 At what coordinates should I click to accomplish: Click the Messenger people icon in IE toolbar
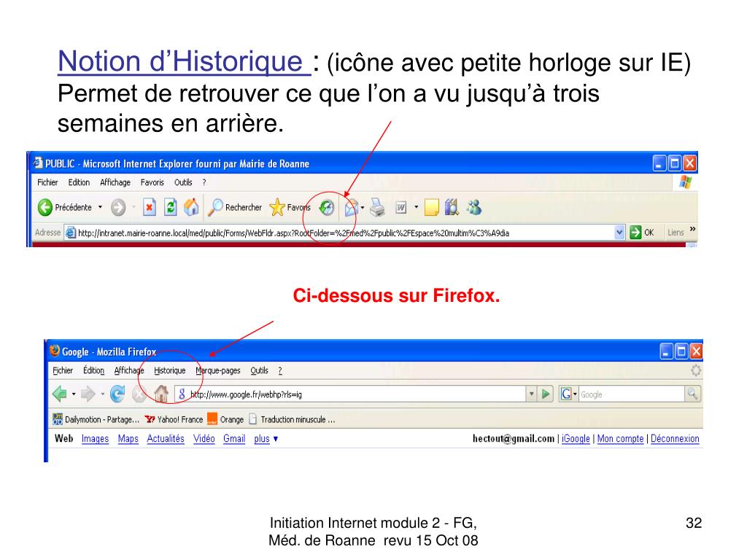(x=474, y=207)
